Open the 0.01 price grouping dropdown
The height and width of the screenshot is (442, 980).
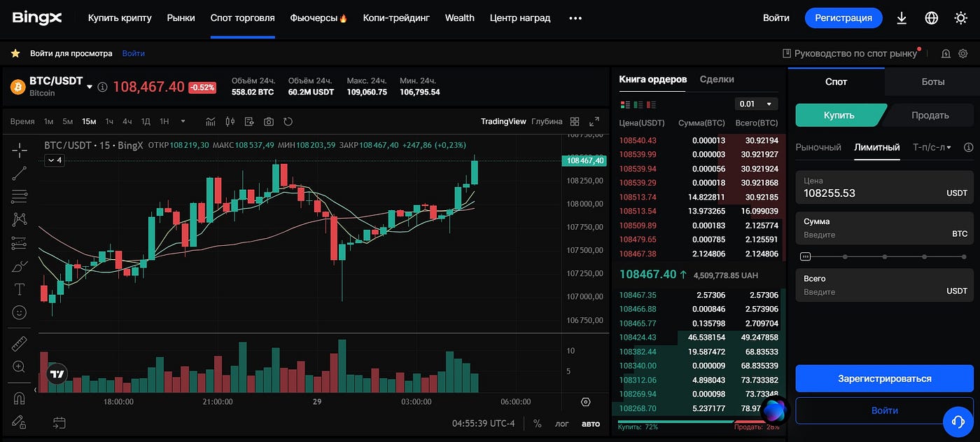tap(757, 104)
